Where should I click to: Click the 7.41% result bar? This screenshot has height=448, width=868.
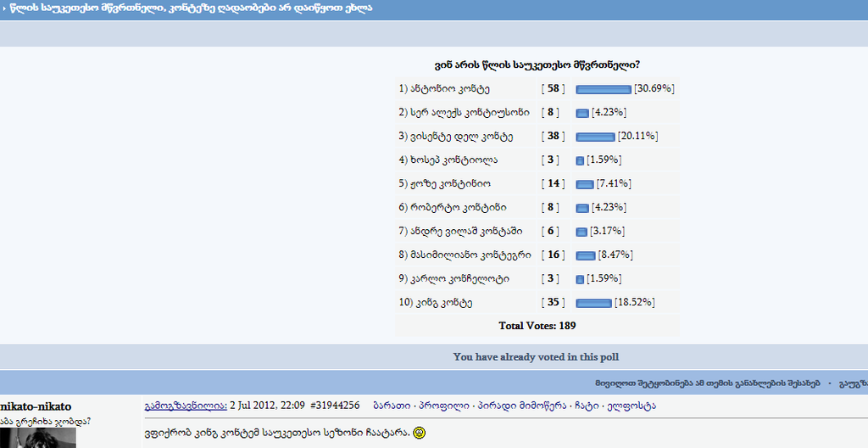tap(585, 184)
